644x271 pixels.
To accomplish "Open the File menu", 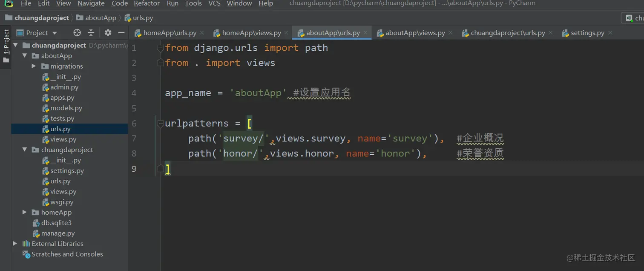I will pos(26,3).
